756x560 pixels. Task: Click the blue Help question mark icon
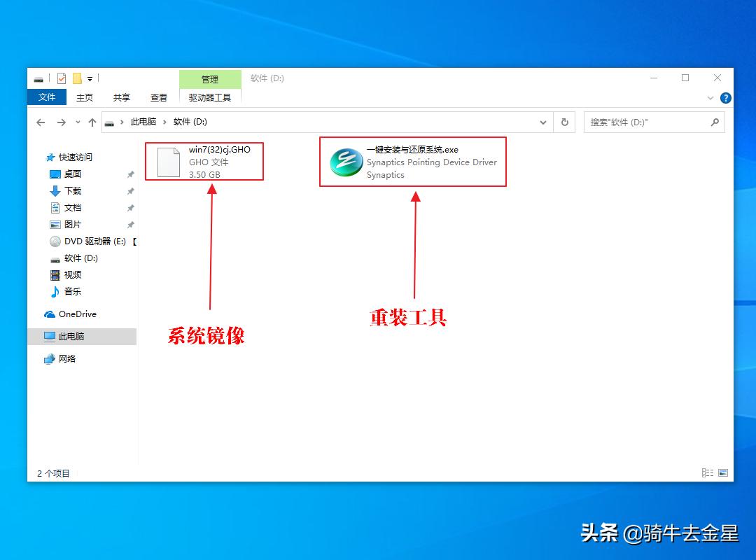point(725,98)
